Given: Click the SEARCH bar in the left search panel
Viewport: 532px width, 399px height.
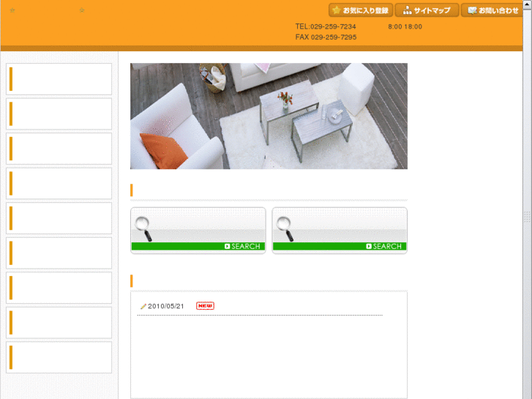Looking at the screenshot, I should click(x=198, y=246).
